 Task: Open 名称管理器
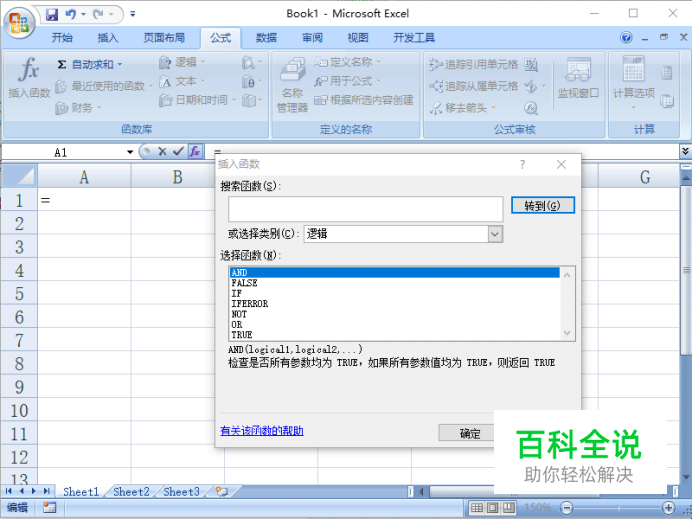point(292,85)
